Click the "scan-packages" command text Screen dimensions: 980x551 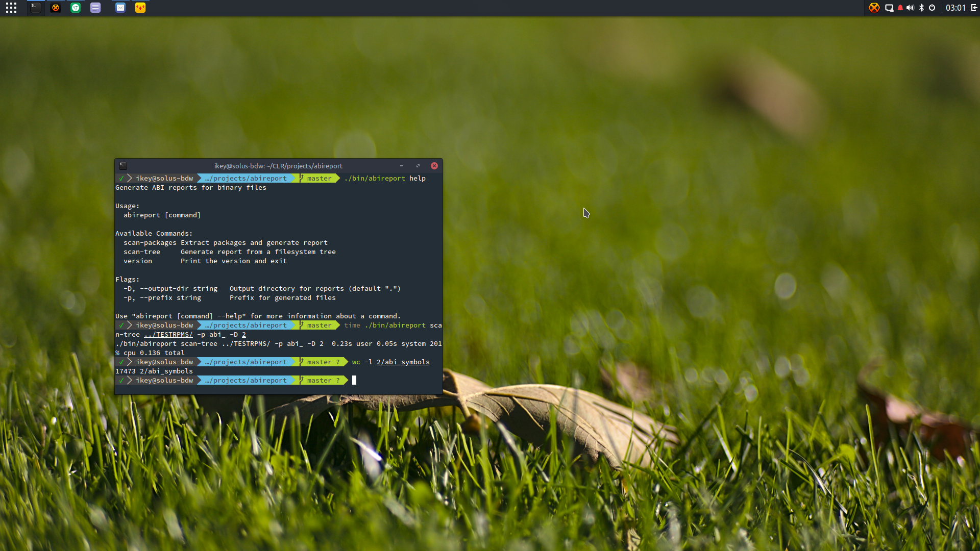(150, 243)
